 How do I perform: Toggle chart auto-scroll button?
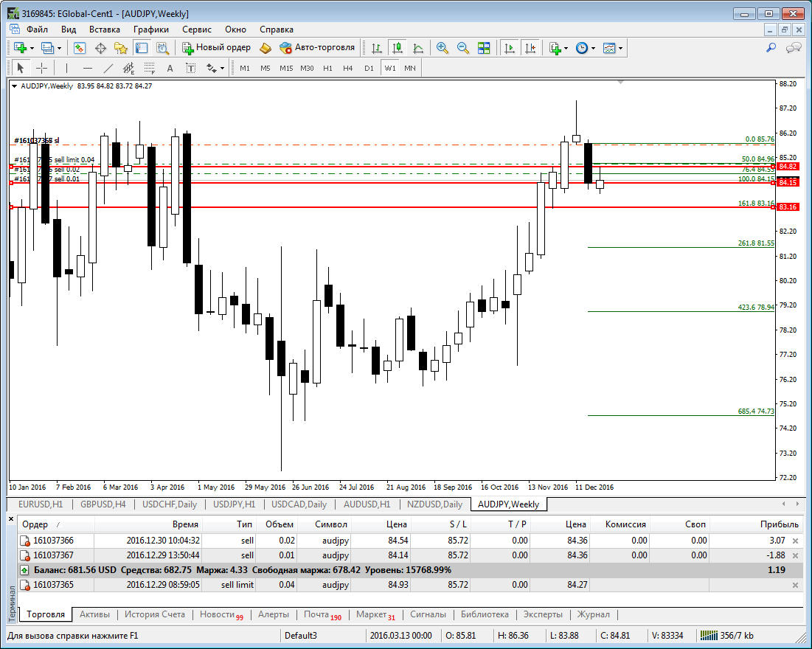509,48
